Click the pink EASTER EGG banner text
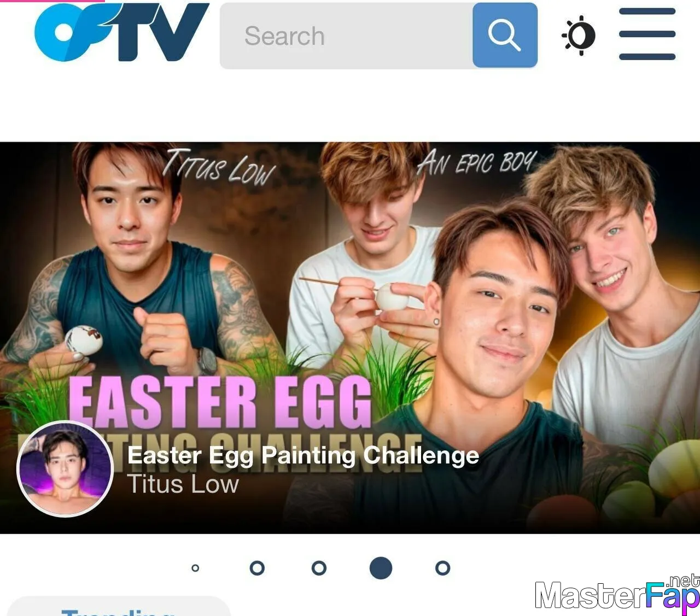Viewport: 700px width, 616px height. [x=220, y=403]
